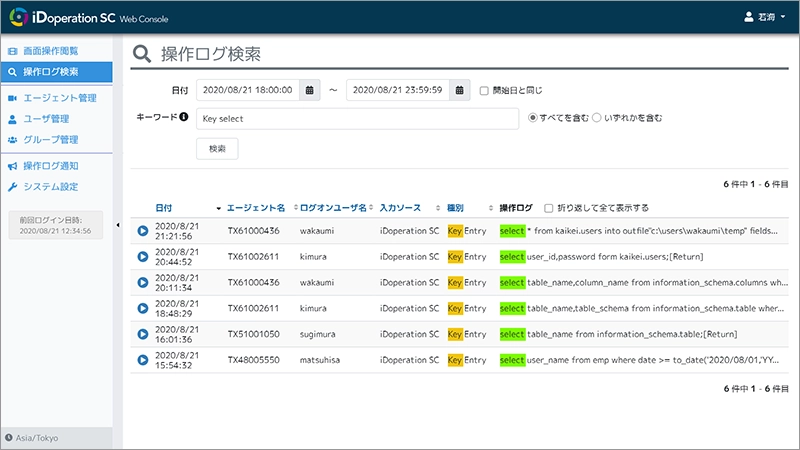Image resolution: width=800 pixels, height=450 pixels.
Task: Open the user account dropdown at top right
Action: 765,17
